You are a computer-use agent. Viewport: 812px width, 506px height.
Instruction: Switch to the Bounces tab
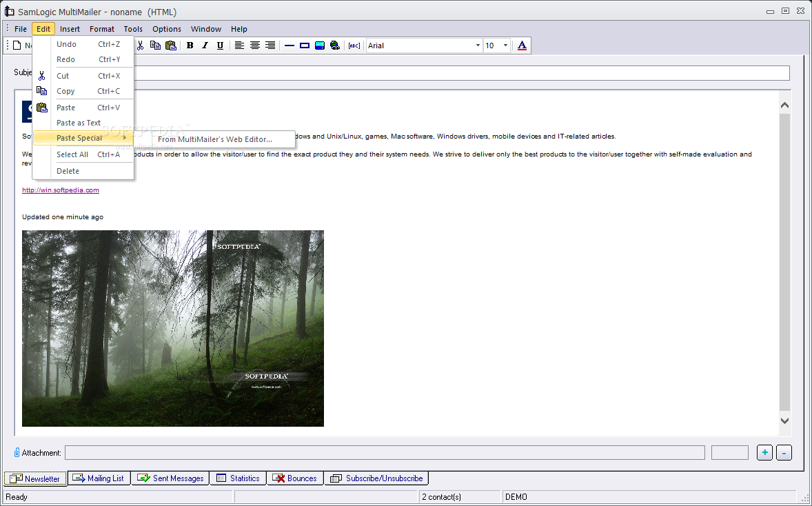pos(295,478)
